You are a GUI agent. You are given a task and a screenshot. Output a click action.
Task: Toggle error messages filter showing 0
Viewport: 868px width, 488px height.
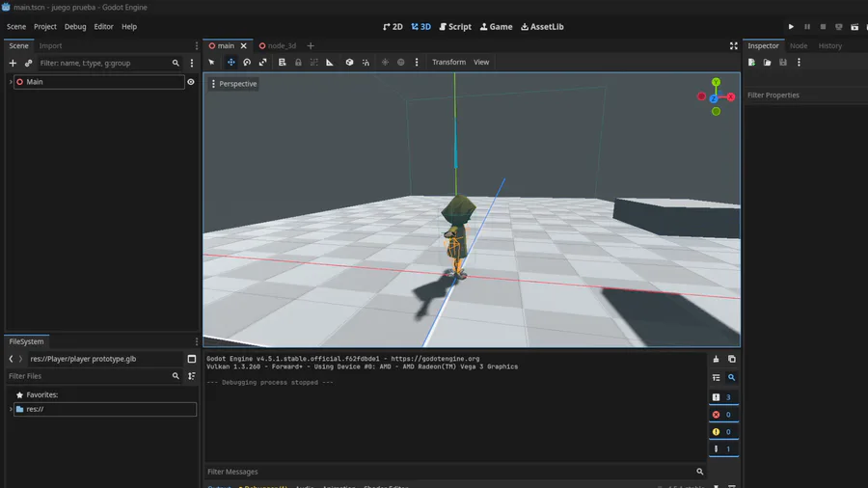[x=723, y=415]
